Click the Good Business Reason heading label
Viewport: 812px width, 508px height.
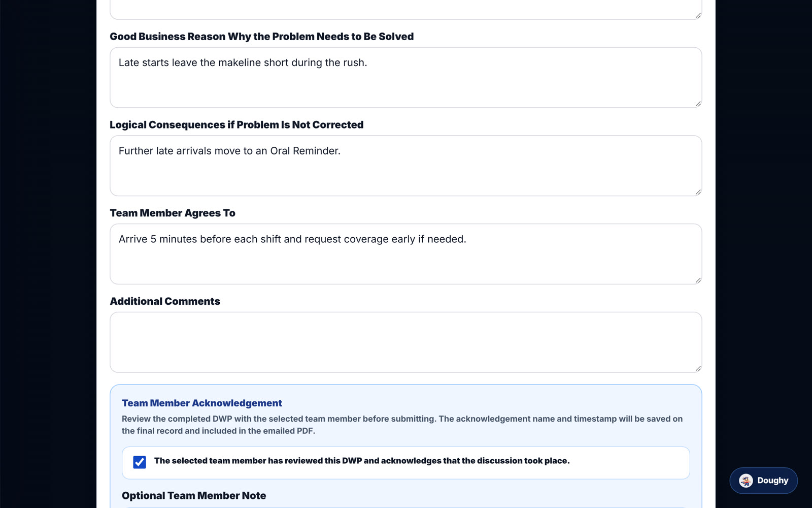coord(262,37)
